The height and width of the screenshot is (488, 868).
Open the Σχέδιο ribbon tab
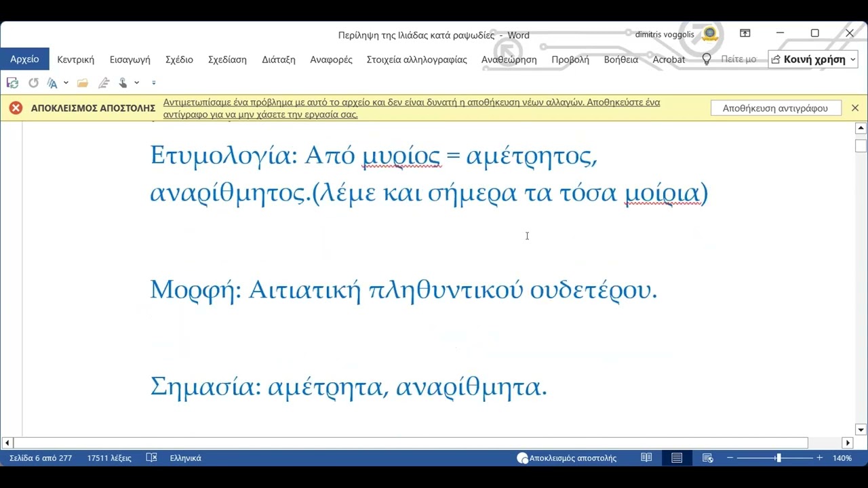[x=179, y=60]
